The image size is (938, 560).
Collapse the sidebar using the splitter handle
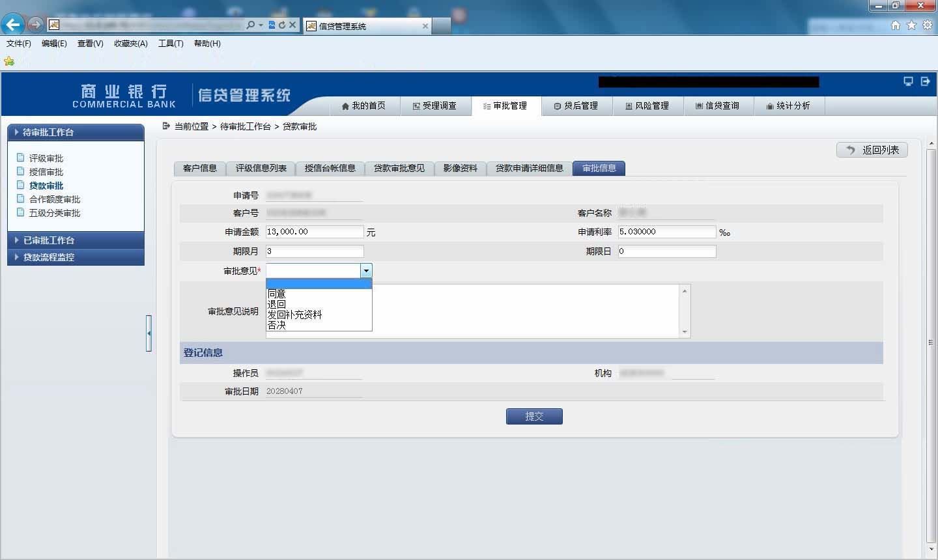pos(149,333)
